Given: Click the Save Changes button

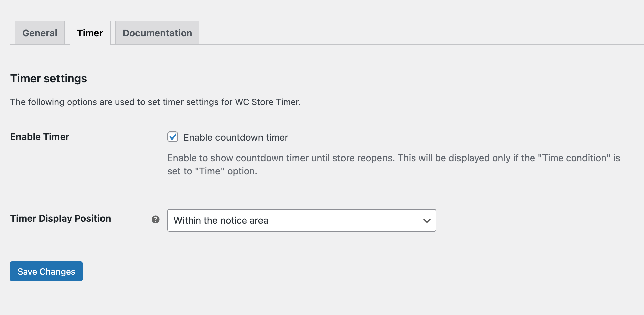Looking at the screenshot, I should [46, 271].
